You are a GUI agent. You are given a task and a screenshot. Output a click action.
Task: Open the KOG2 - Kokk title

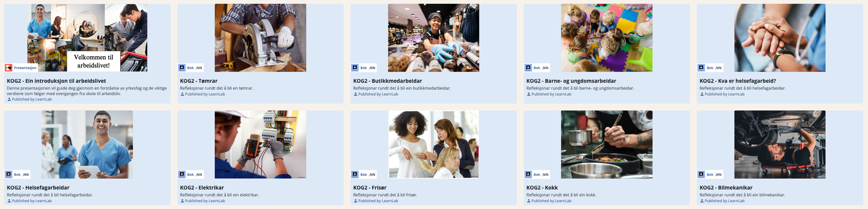pos(542,188)
